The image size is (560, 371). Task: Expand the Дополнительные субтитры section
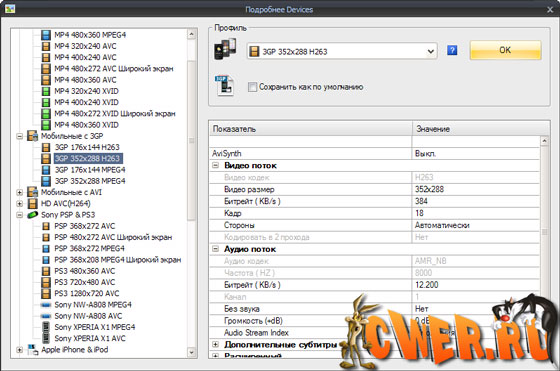(215, 344)
